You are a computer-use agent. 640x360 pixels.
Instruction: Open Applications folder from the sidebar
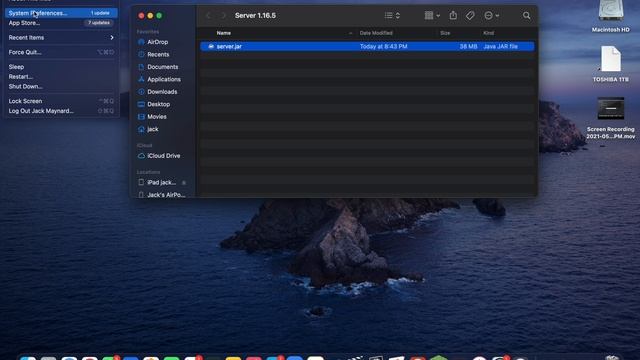[164, 79]
